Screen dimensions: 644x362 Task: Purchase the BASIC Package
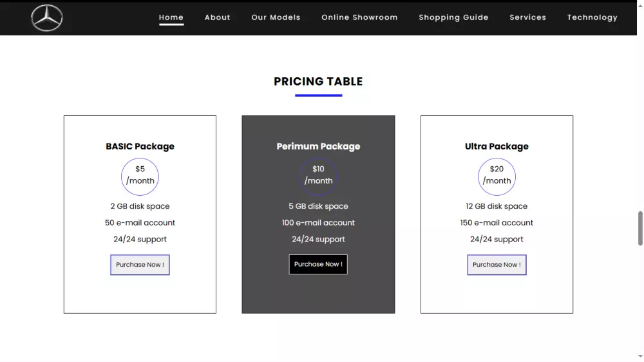(x=140, y=265)
